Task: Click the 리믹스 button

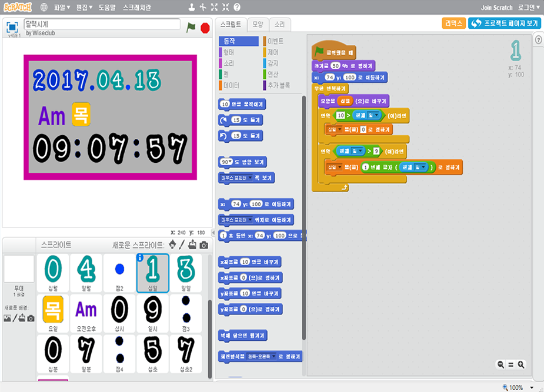Action: (x=453, y=24)
